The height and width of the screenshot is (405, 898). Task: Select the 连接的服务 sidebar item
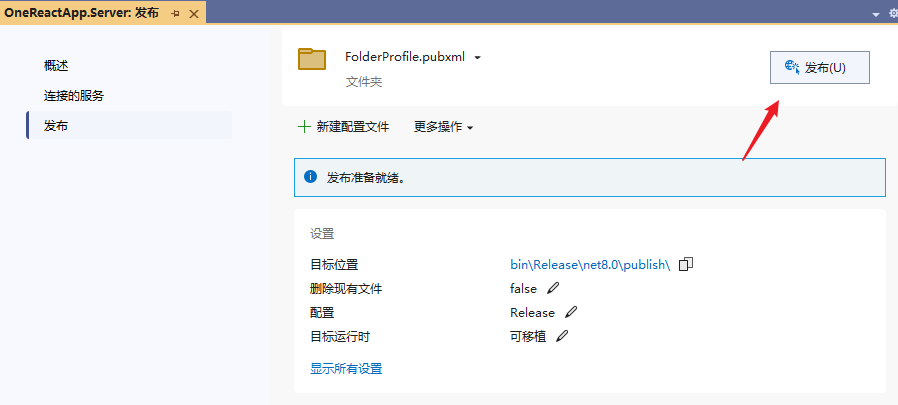click(x=74, y=96)
